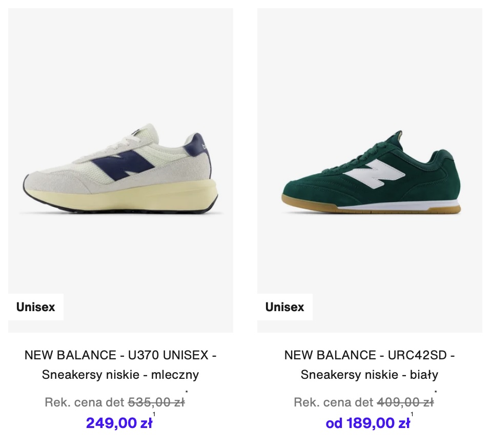Click the crossed-out 409,00 zł price
Screen dimensions: 491x448
(x=405, y=402)
